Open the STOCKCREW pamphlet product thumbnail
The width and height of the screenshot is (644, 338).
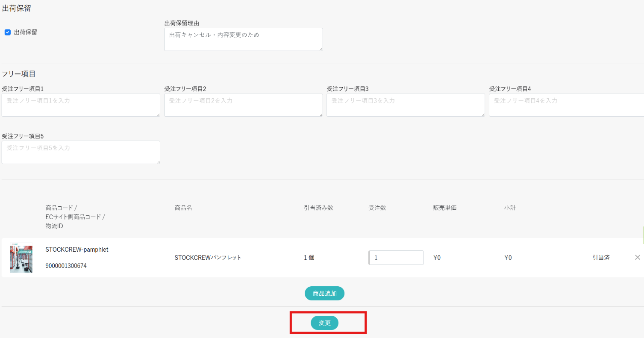pyautogui.click(x=21, y=258)
